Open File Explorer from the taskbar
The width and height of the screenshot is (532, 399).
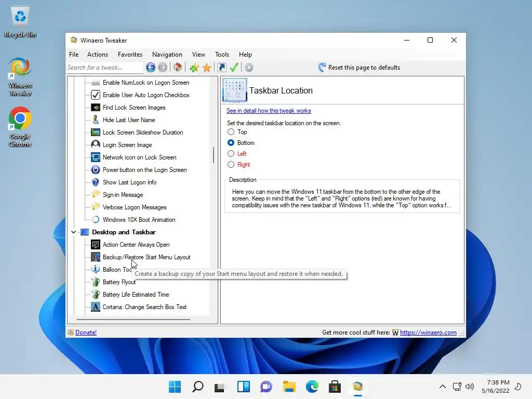289,387
